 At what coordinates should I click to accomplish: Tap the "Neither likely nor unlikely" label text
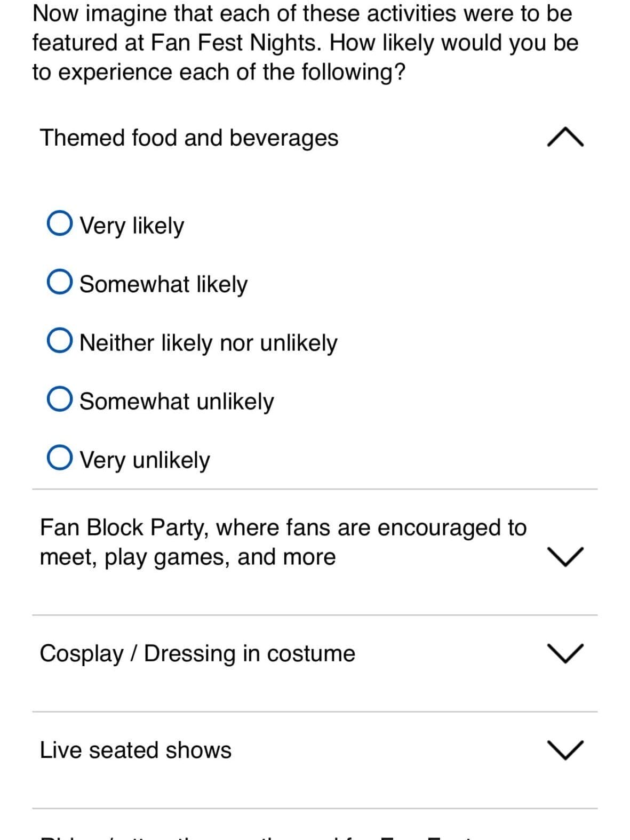click(208, 342)
